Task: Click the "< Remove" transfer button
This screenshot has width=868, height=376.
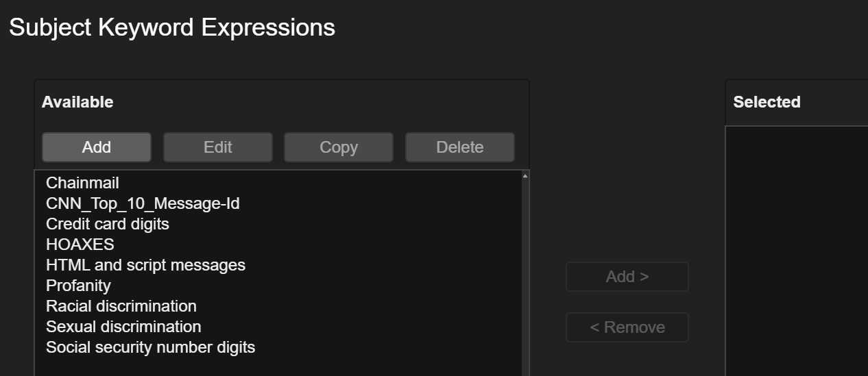Action: click(x=627, y=327)
